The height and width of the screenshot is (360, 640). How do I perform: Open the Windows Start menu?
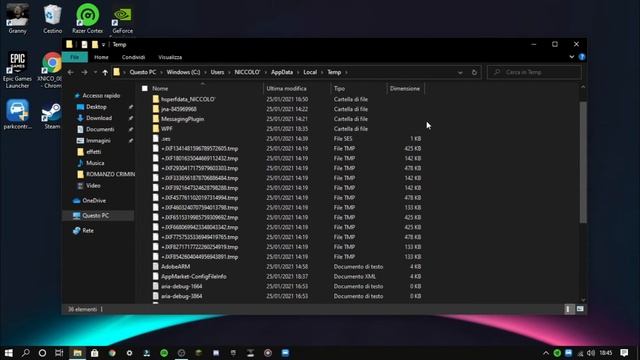[8, 353]
